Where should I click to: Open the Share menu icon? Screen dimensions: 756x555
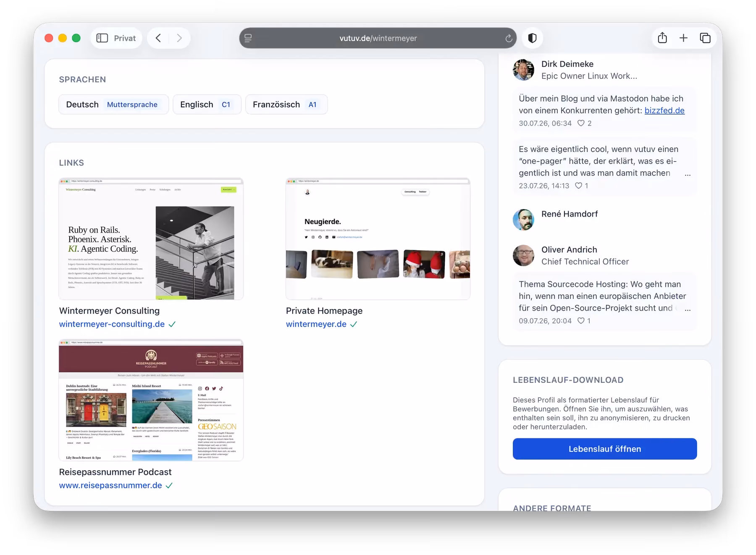(662, 38)
